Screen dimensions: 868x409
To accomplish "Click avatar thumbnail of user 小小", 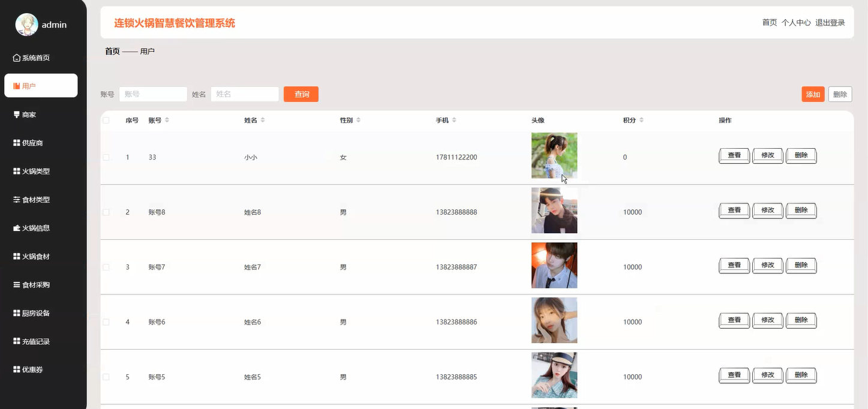I will [554, 155].
